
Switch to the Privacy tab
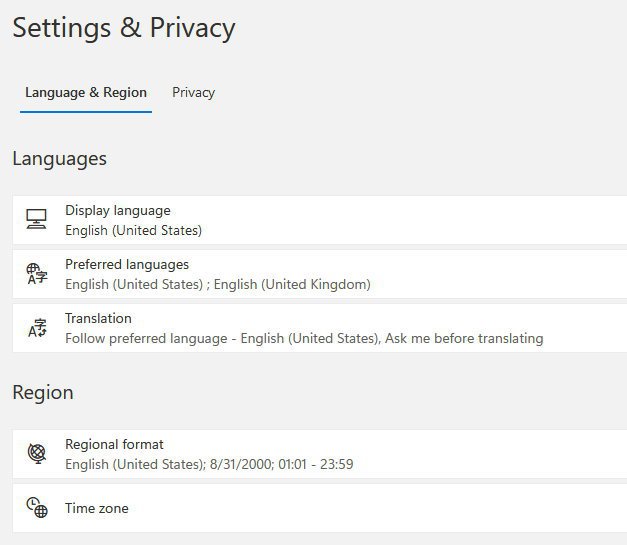(x=194, y=92)
